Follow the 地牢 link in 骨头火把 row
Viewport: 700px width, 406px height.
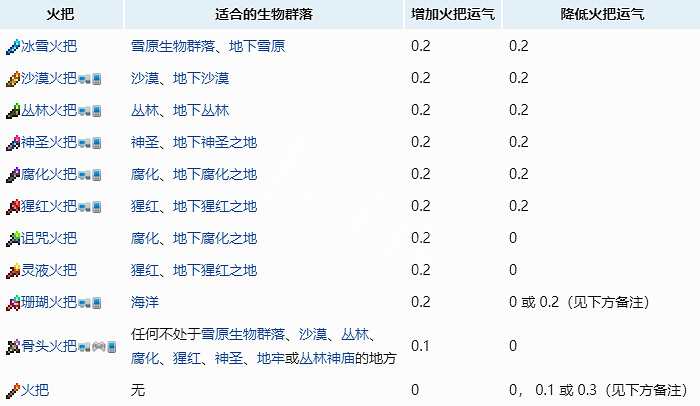tap(271, 358)
